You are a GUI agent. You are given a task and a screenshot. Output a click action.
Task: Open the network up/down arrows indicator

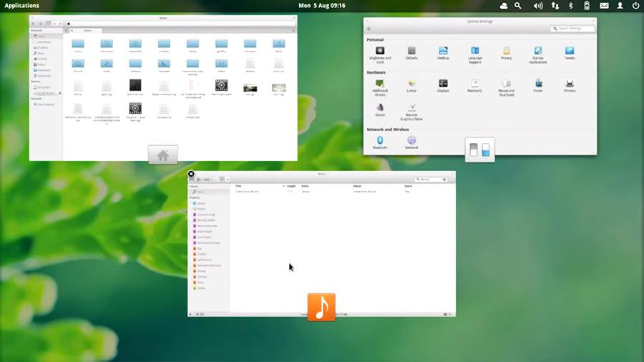click(555, 6)
